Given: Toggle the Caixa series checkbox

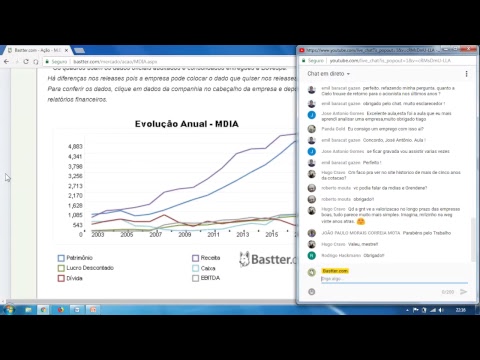Looking at the screenshot, I should 196,268.
